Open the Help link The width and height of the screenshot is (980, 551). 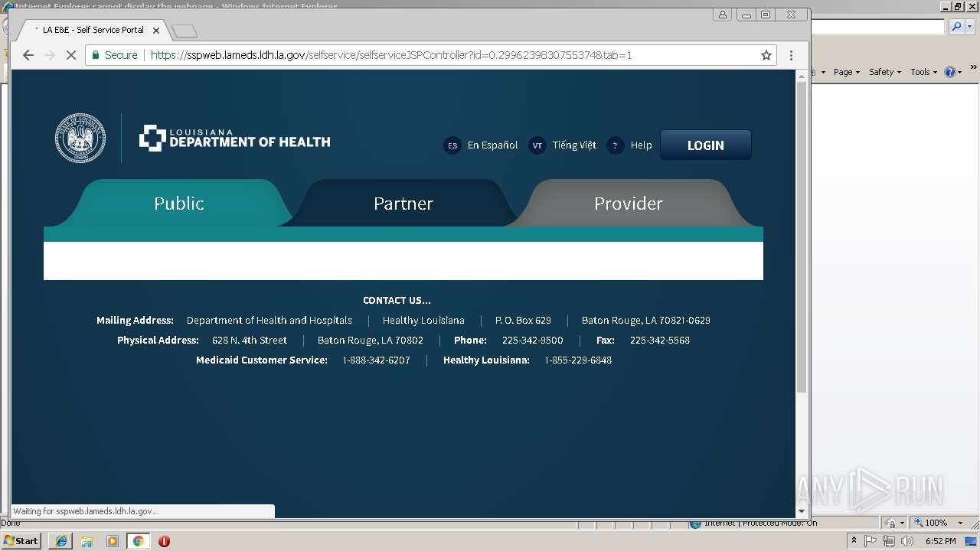click(641, 145)
